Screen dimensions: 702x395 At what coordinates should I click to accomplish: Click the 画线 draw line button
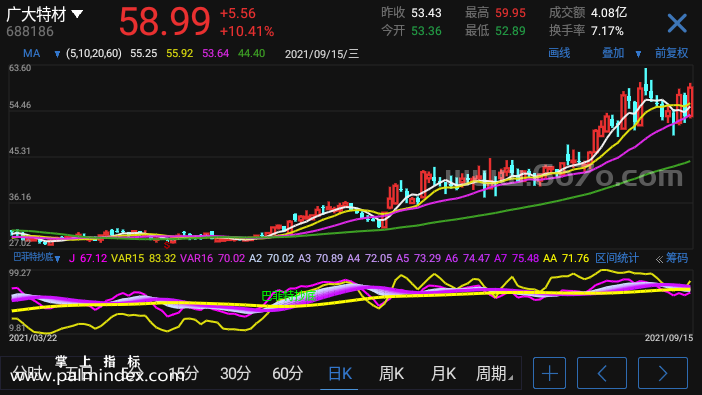(559, 53)
